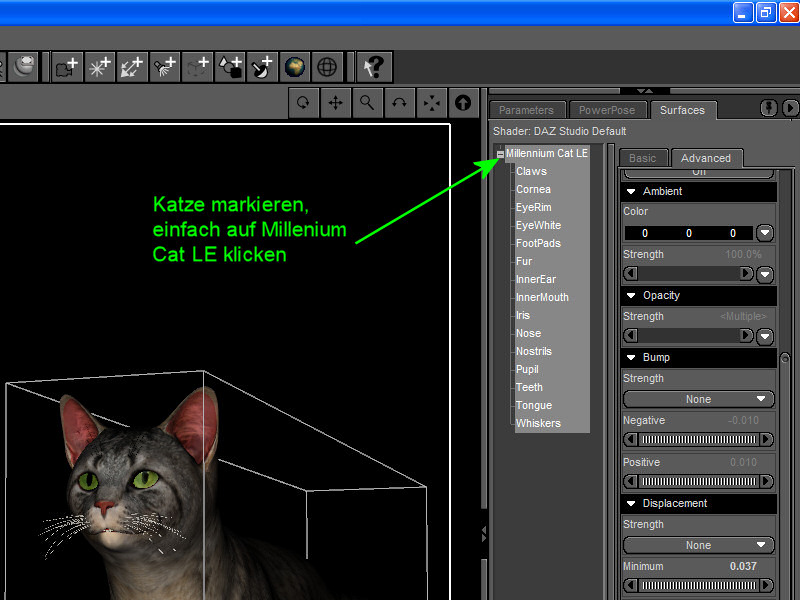Viewport: 800px width, 600px height.
Task: Click the Bump Positive right arrow stepper
Action: (x=766, y=481)
